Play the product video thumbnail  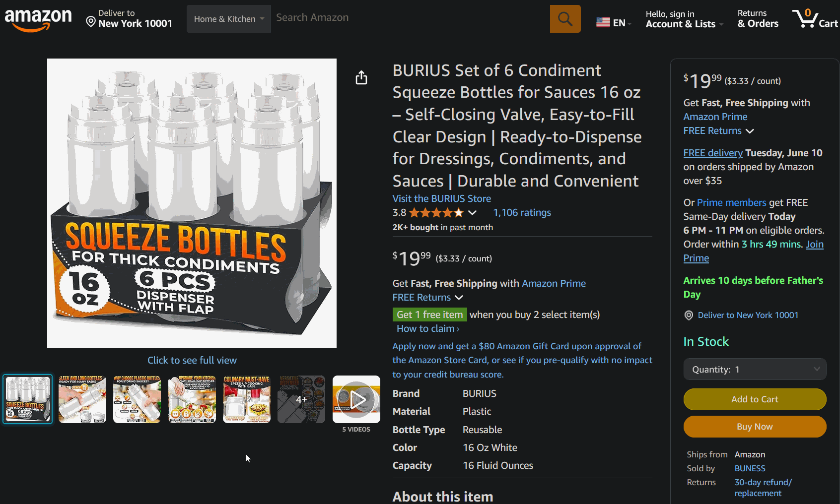click(x=356, y=399)
